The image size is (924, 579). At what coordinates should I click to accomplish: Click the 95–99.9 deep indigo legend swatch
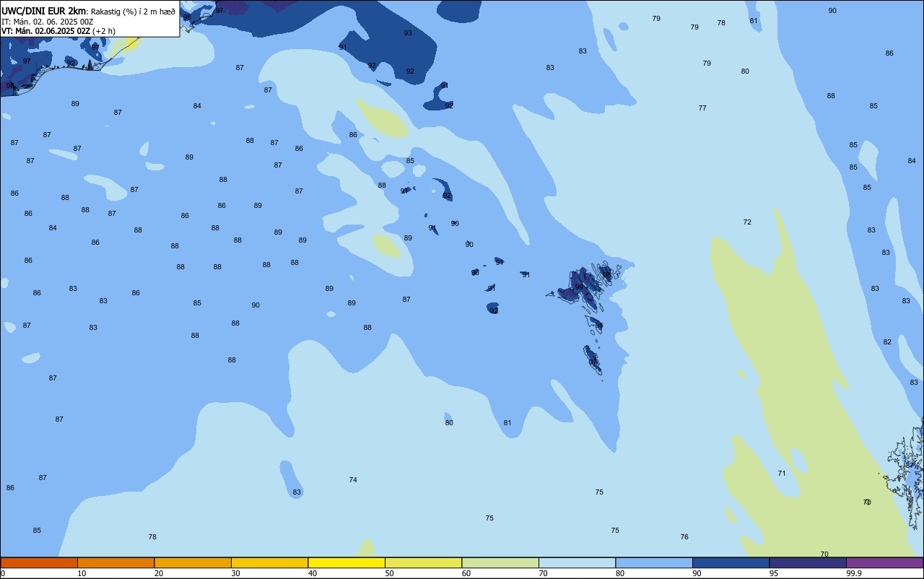point(808,562)
